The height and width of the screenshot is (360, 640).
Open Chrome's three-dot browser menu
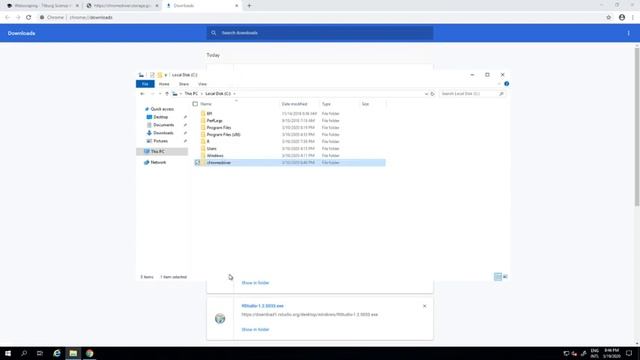pos(633,18)
